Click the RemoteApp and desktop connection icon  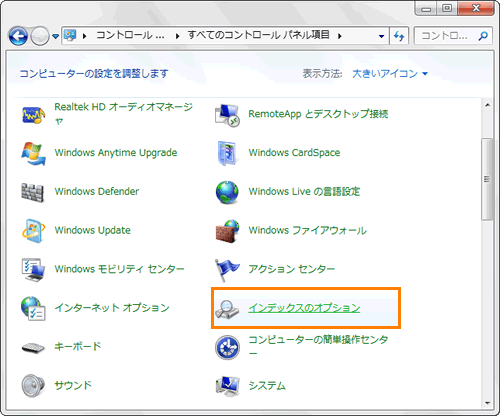pos(227,115)
